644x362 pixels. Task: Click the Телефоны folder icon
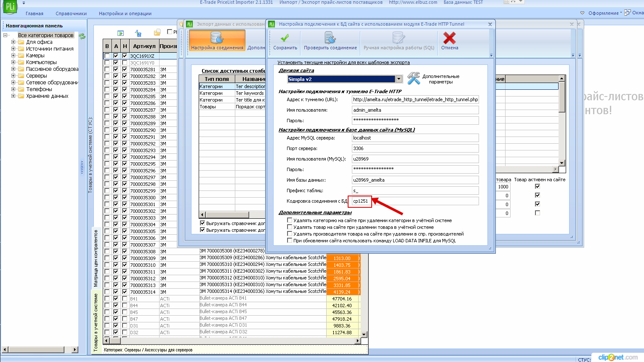[x=21, y=89]
